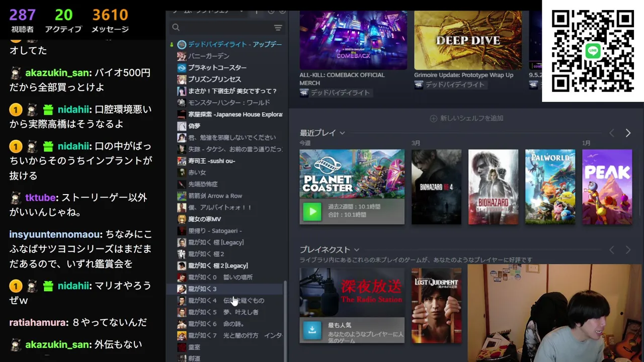The height and width of the screenshot is (362, 644).
Task: Click the 寿司王 -sushi ou- icon
Action: point(182,161)
